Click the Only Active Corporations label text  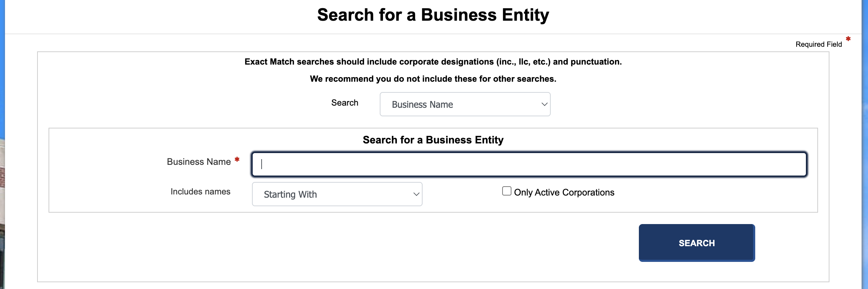(x=564, y=192)
